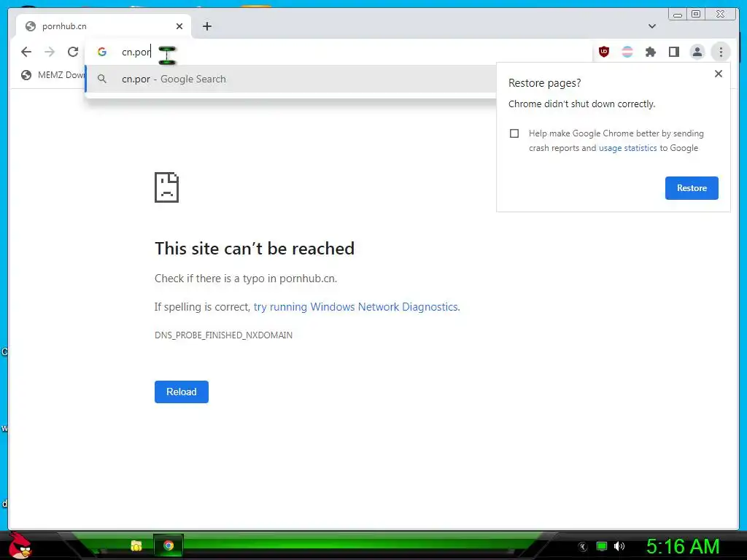
Task: Open the MEMZ Download bookmark
Action: pos(53,75)
